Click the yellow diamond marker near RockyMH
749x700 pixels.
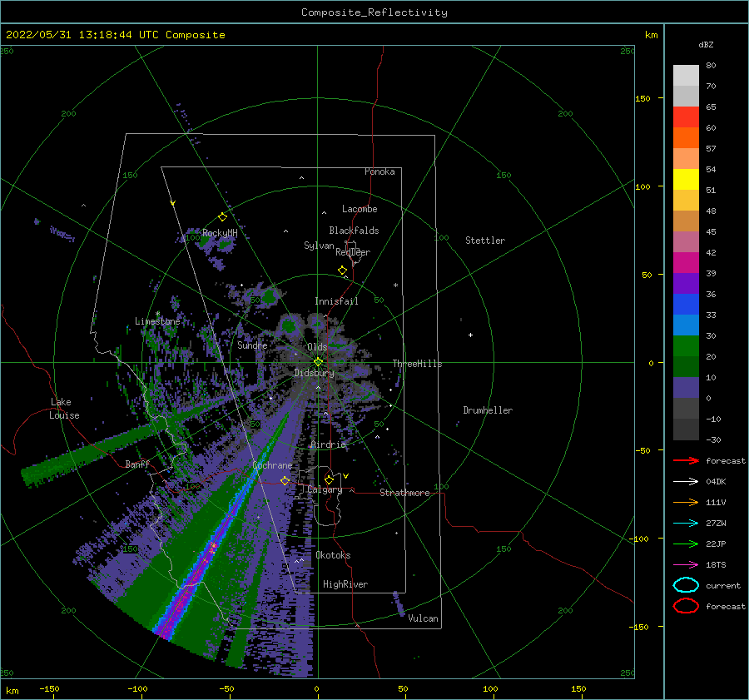coord(222,217)
